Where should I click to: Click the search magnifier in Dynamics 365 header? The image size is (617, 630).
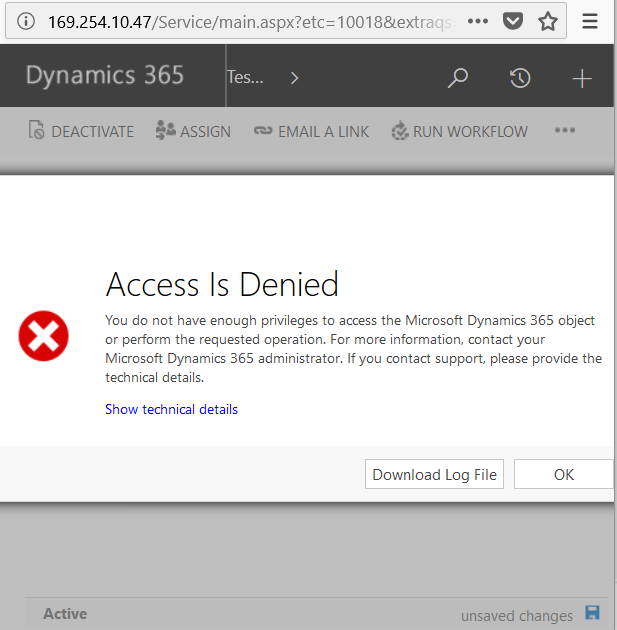458,78
